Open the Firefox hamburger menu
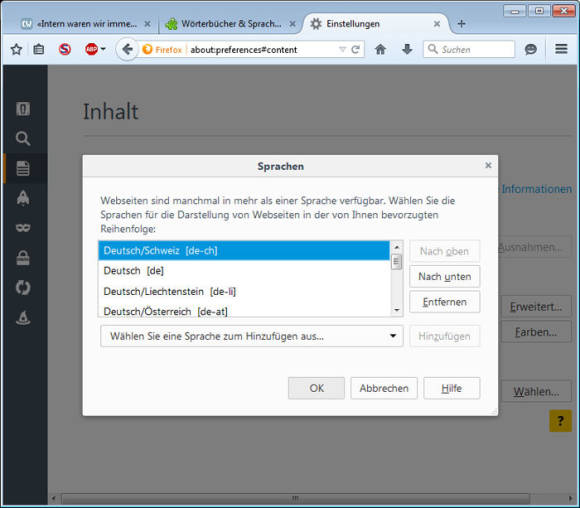580x508 pixels. click(x=561, y=49)
